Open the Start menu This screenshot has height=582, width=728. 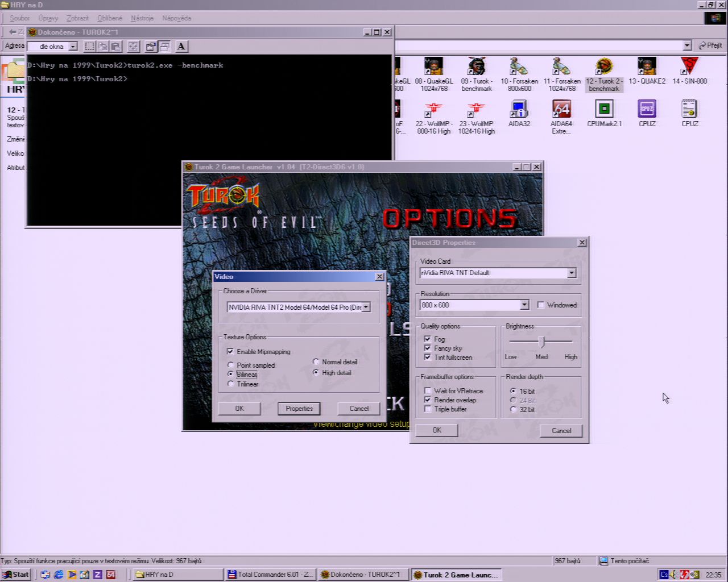(16, 575)
